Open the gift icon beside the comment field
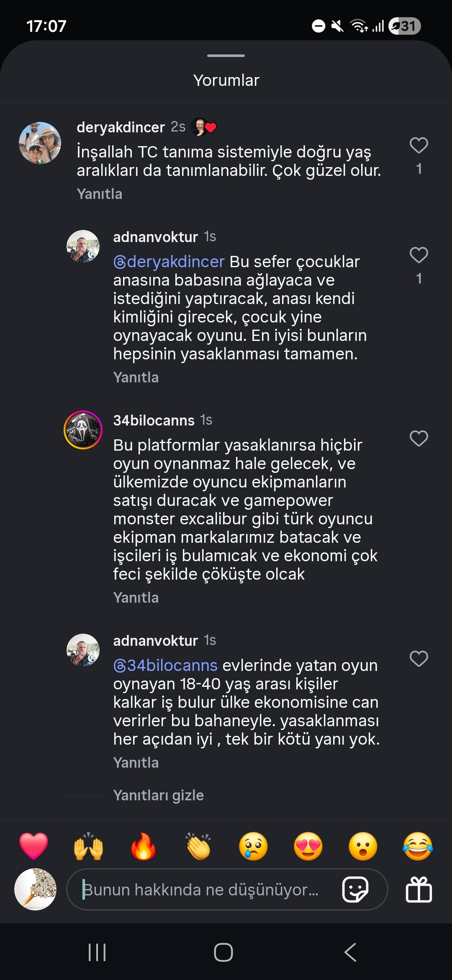Screen dimensions: 452x980 pyautogui.click(x=419, y=889)
